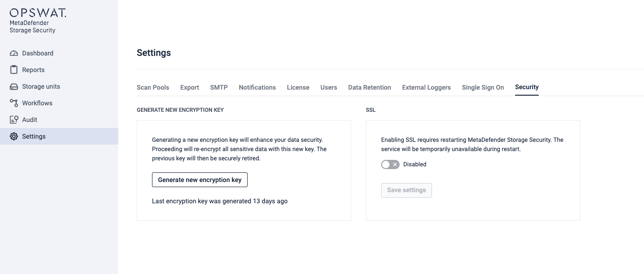
Task: Select the Single Sign On tab
Action: (483, 87)
